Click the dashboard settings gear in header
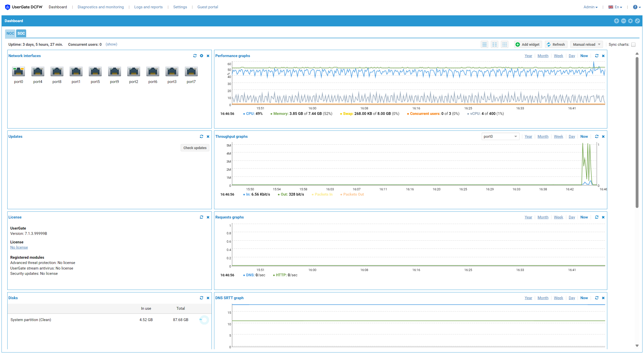644x354 pixels. pyautogui.click(x=630, y=21)
